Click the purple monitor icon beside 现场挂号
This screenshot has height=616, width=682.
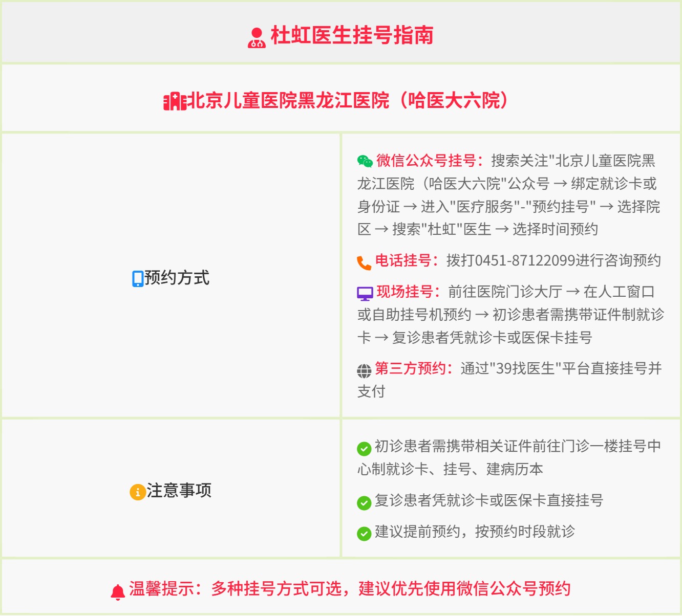365,294
